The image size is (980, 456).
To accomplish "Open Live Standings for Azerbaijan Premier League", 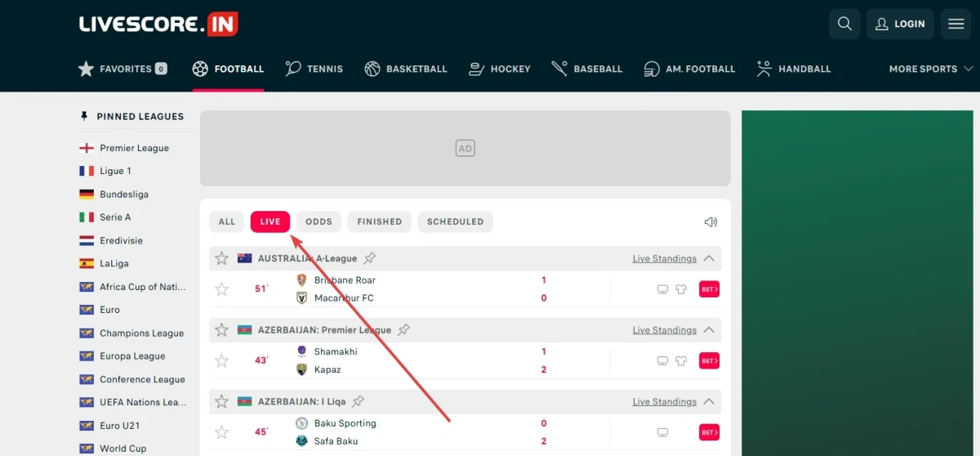I will (x=664, y=330).
